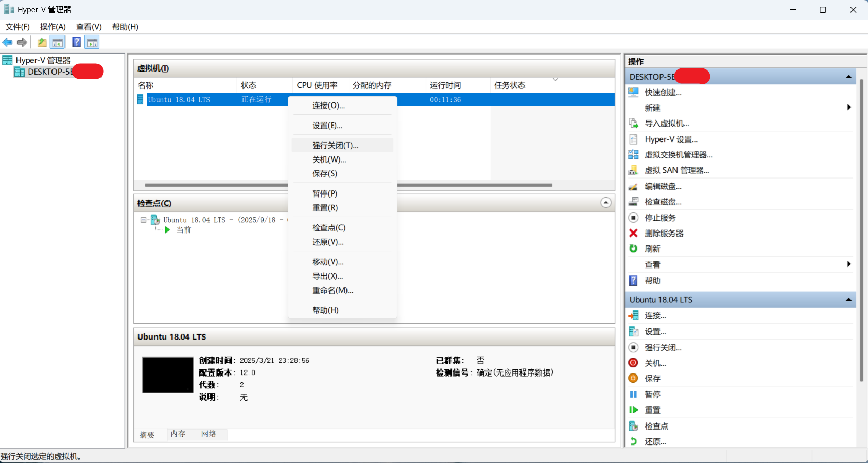This screenshot has height=463, width=868.
Task: Collapse the 检查点 panel with round chevron
Action: [606, 203]
